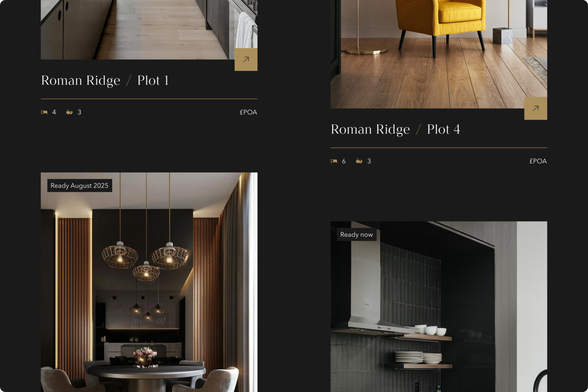
Task: Toggle the Ready now status label
Action: click(356, 234)
